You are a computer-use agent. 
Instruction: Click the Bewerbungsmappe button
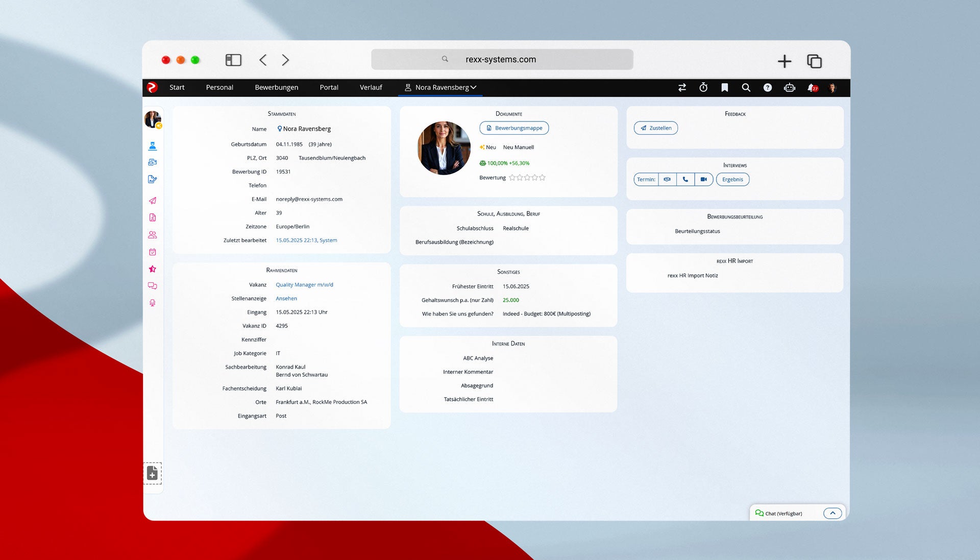point(514,128)
